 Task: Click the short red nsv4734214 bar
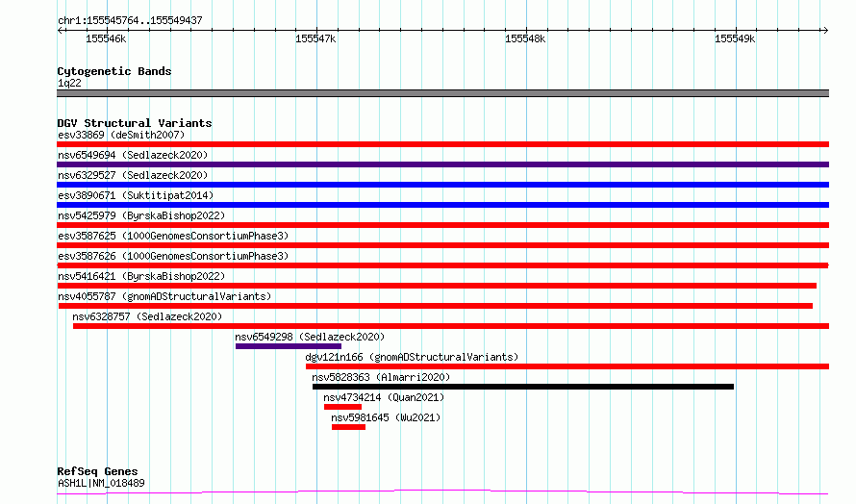[342, 407]
